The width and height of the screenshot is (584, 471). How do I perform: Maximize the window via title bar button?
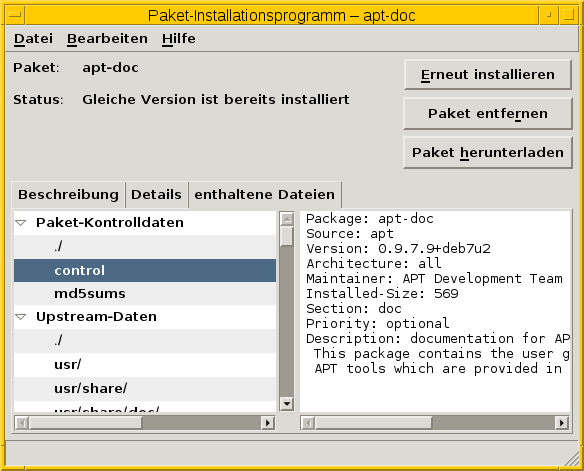click(568, 15)
